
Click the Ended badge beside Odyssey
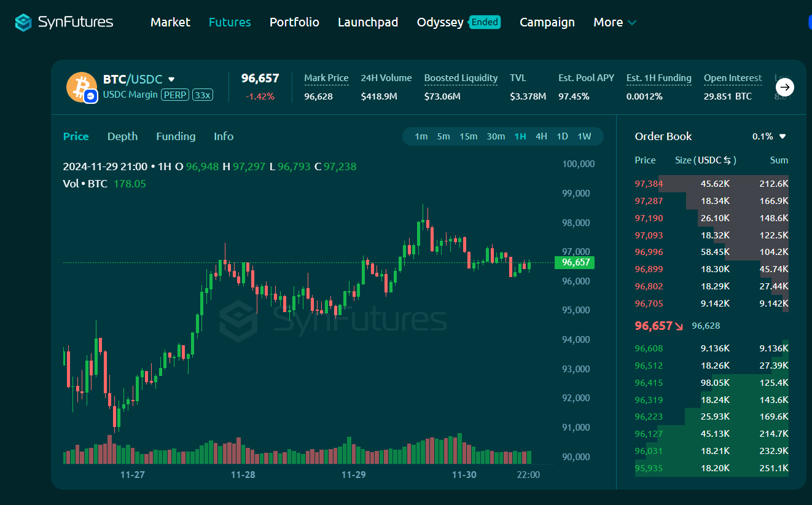click(x=485, y=22)
